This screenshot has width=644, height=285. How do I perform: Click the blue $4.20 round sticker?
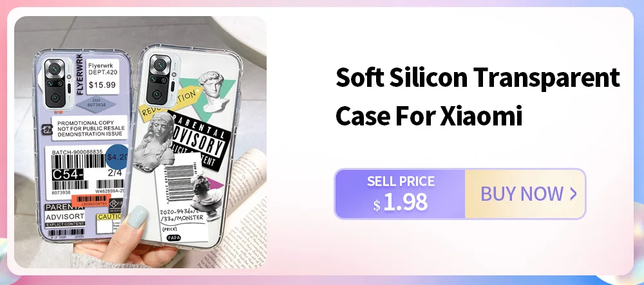point(117,157)
